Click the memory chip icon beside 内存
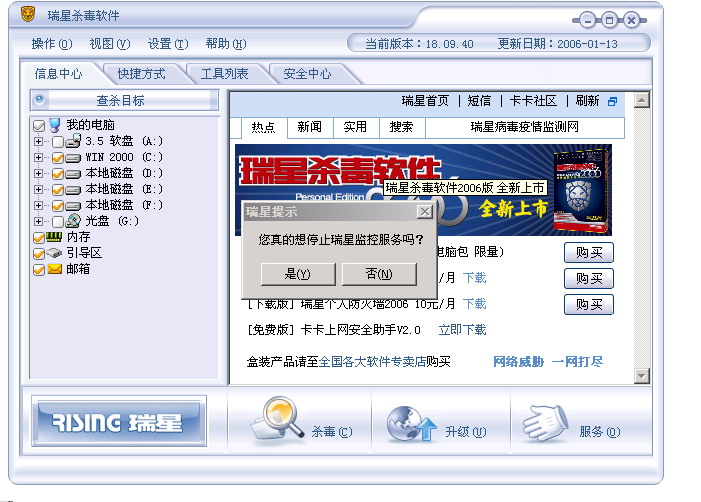 54,236
